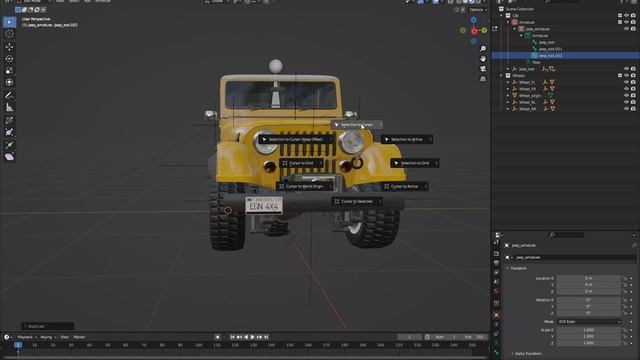
Task: Choose Cursor to Active in pie menu
Action: [404, 187]
